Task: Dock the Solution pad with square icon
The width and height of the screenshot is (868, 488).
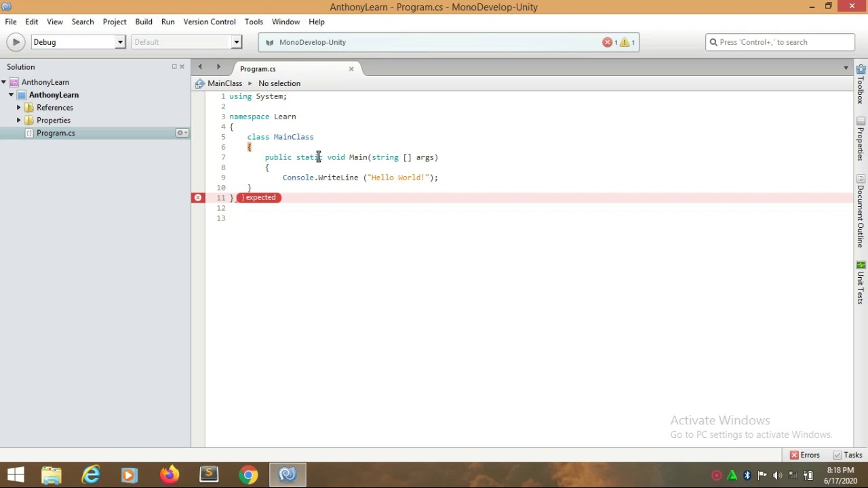Action: (174, 66)
